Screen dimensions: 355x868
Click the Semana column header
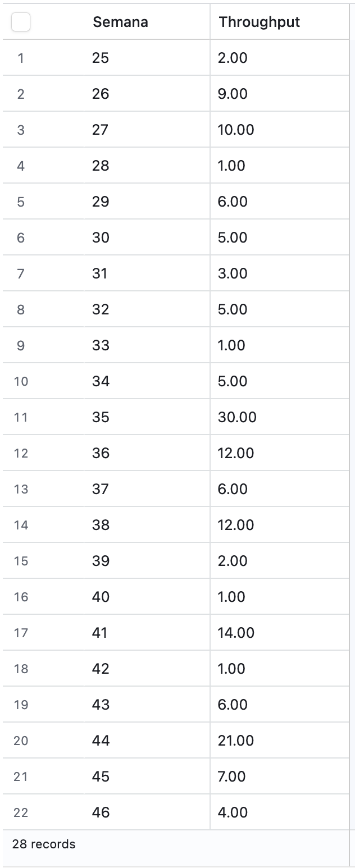point(120,22)
